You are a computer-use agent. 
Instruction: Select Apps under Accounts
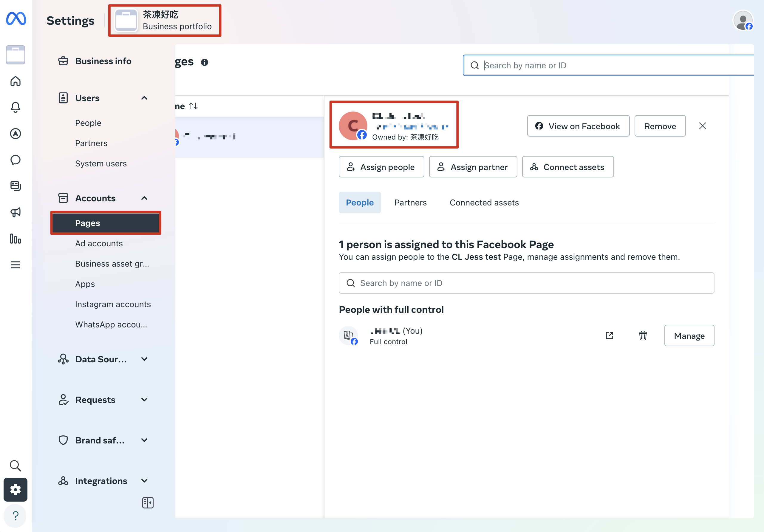[85, 284]
